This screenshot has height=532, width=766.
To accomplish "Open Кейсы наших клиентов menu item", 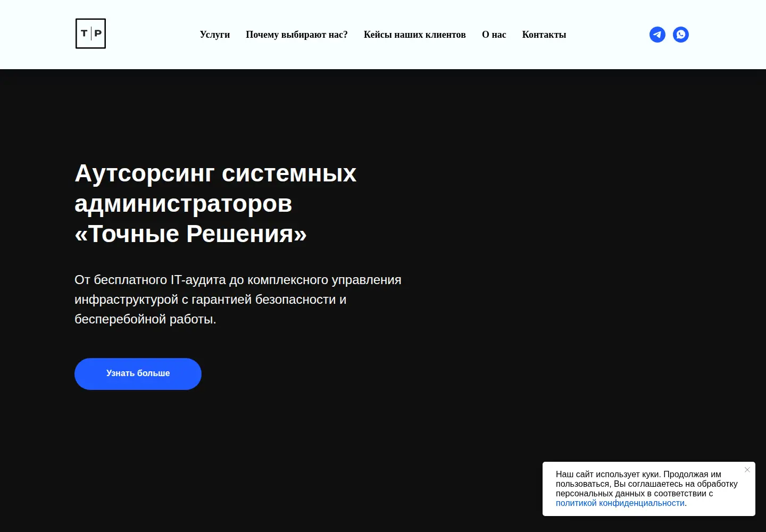I will [x=415, y=35].
